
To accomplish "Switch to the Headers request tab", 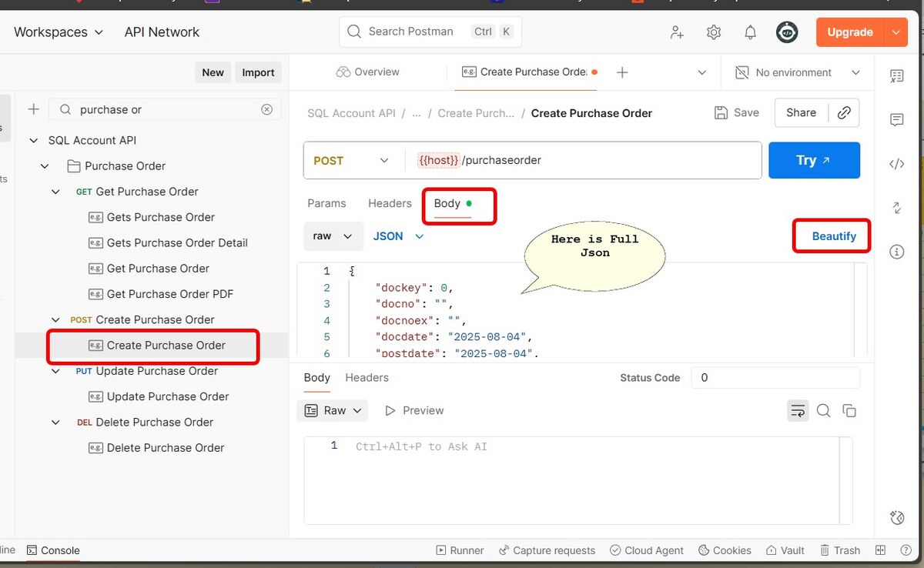I will coord(390,203).
